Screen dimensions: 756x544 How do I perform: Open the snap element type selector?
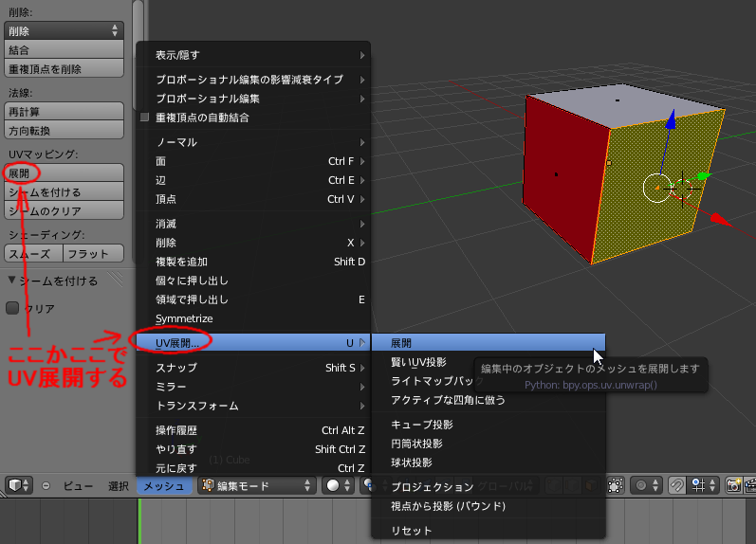click(x=703, y=485)
